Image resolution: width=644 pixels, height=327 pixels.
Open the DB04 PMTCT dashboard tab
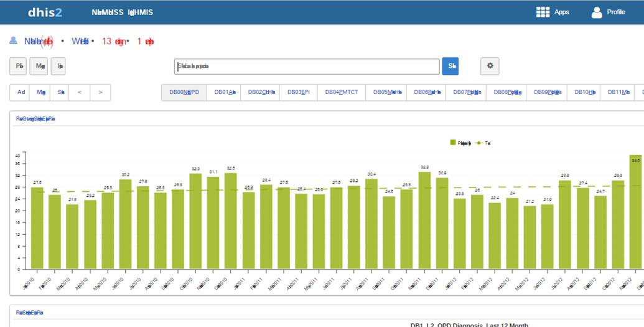[x=341, y=92]
